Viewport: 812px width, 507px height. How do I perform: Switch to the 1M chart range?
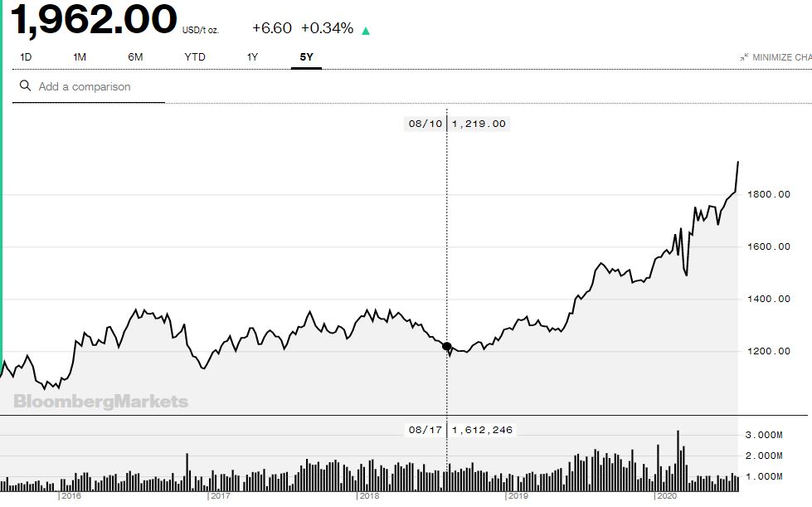80,57
